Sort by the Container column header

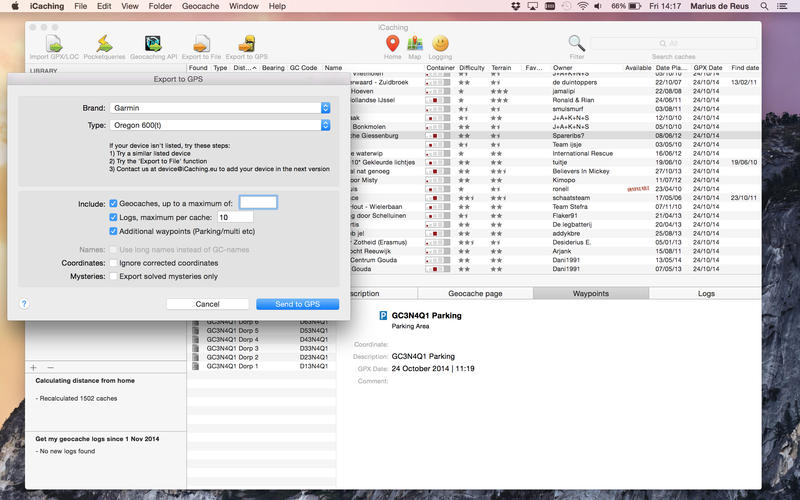tap(440, 68)
